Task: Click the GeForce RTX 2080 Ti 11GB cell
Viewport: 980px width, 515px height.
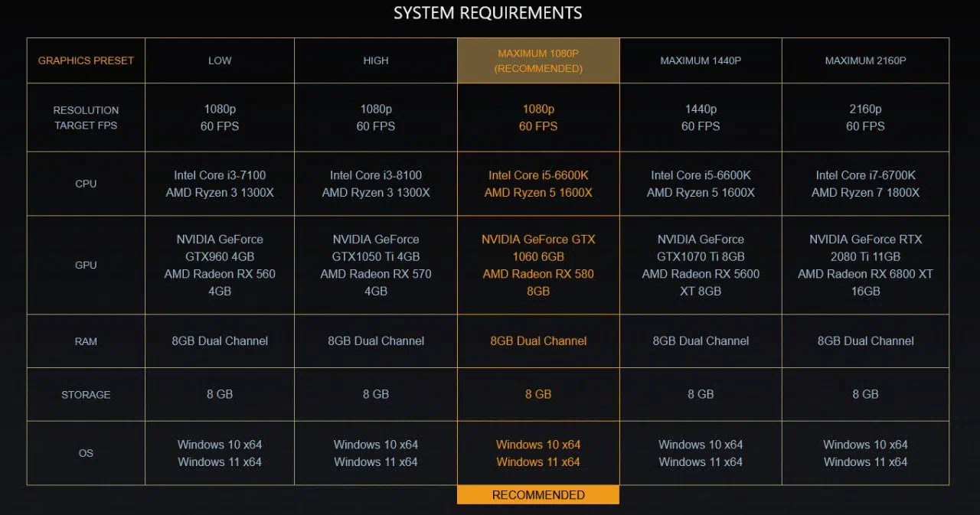Action: pos(865,265)
